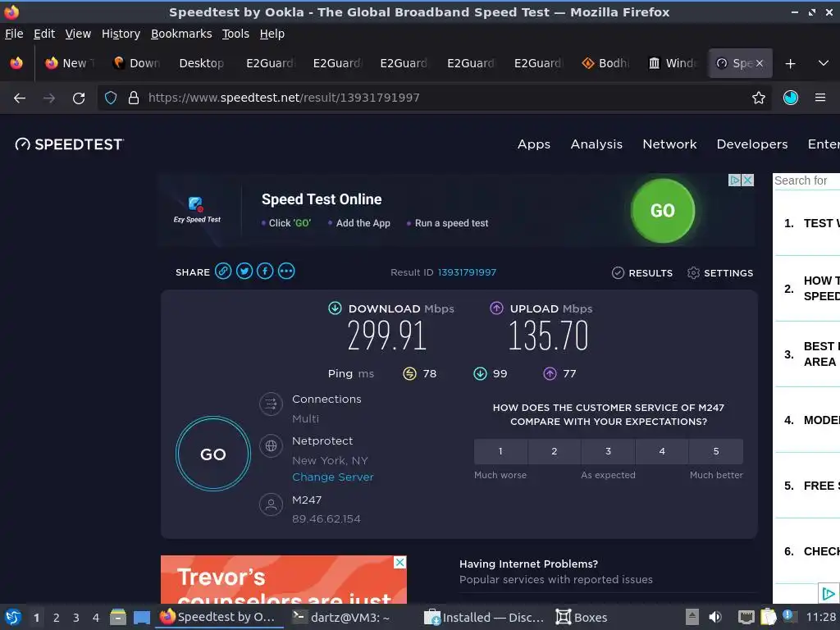Switch to the Bodhi tab
The width and height of the screenshot is (840, 630).
pyautogui.click(x=607, y=63)
